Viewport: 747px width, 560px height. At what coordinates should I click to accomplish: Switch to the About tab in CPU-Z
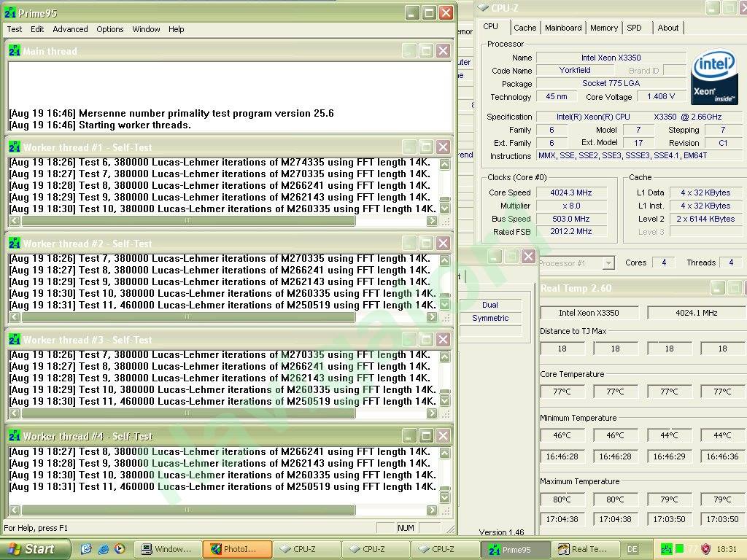668,28
